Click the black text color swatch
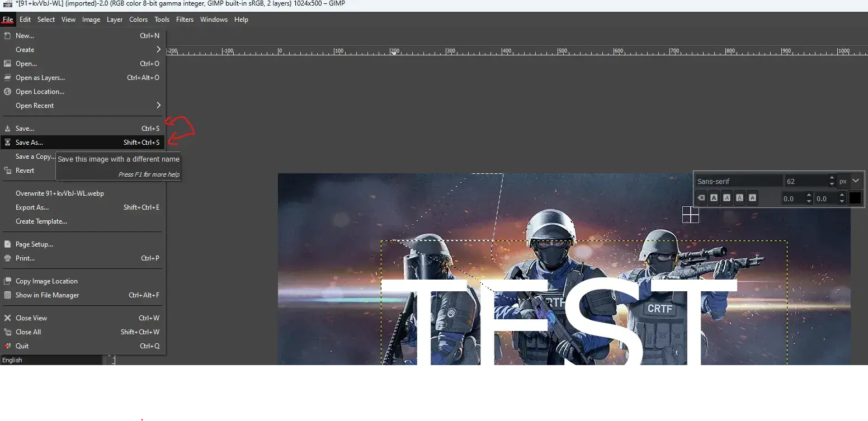 click(855, 198)
